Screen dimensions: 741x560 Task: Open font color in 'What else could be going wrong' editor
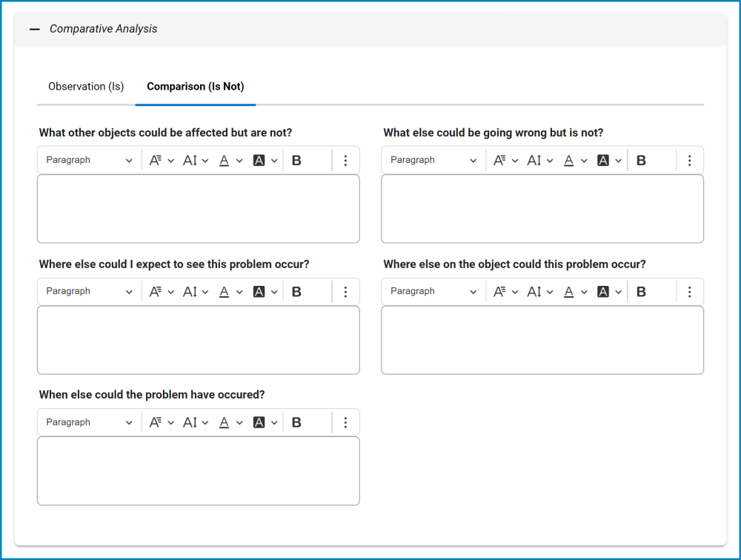(x=574, y=160)
